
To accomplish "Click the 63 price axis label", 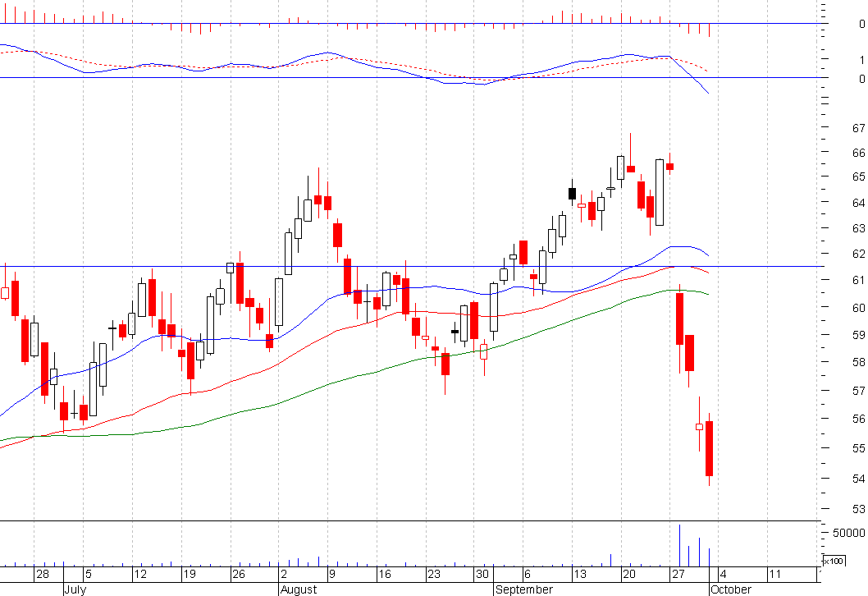I will [x=859, y=228].
